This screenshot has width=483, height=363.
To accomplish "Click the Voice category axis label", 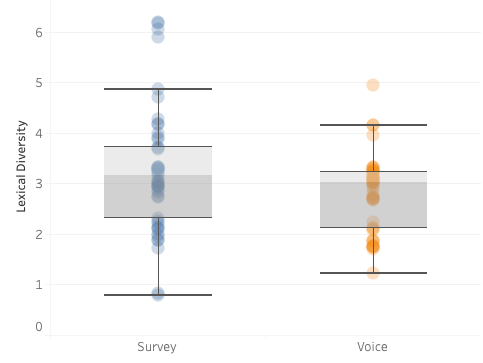I will [x=372, y=347].
